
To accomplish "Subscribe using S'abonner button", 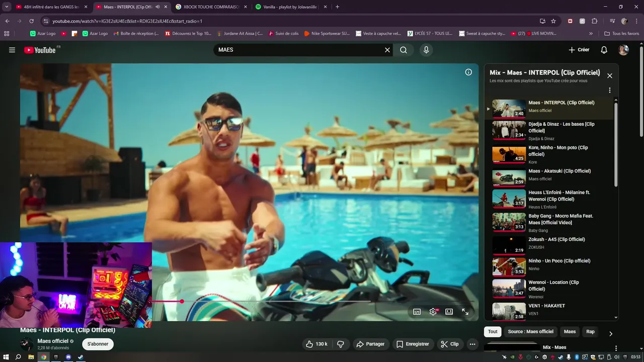I will point(98,344).
